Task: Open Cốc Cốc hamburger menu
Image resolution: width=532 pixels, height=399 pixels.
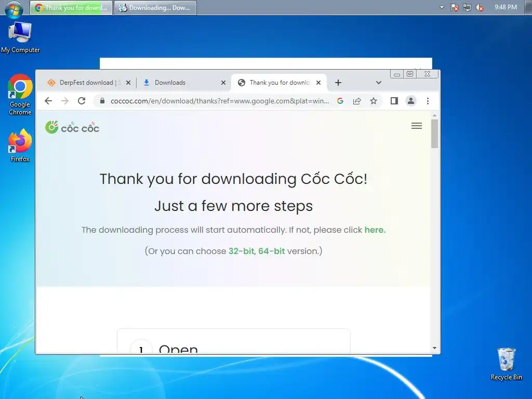Action: [x=416, y=126]
